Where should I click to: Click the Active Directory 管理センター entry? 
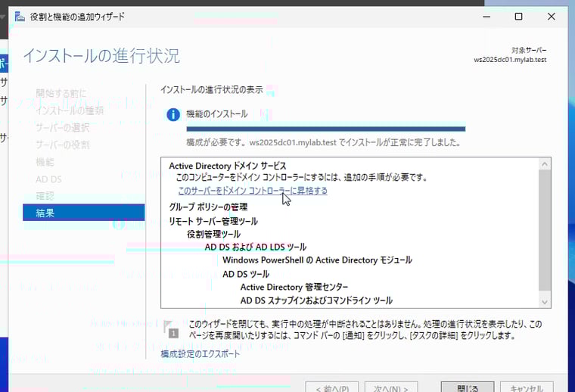coord(294,287)
